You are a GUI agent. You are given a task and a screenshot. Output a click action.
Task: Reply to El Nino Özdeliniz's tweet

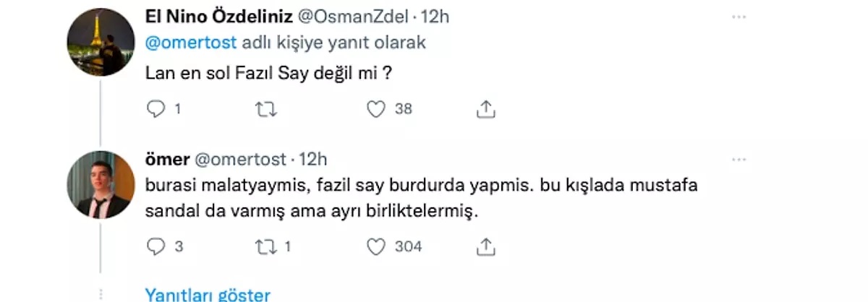tap(156, 109)
